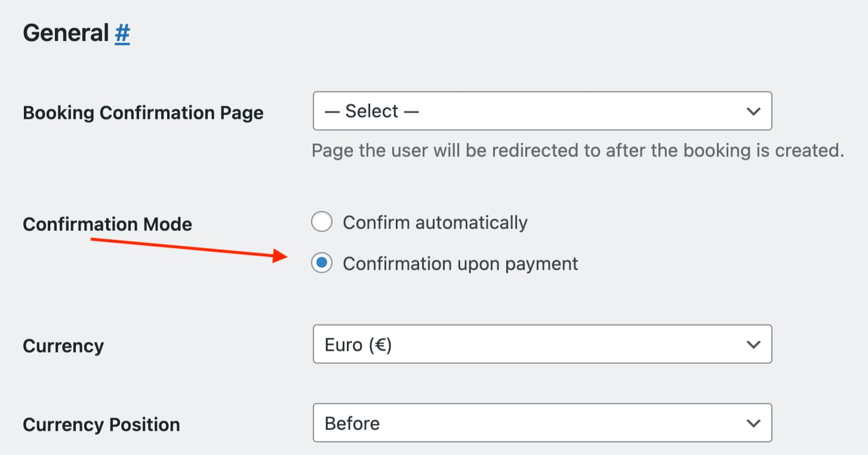Click the "— Select —" placeholder text
Viewport: 868px width, 455px height.
[x=371, y=112]
